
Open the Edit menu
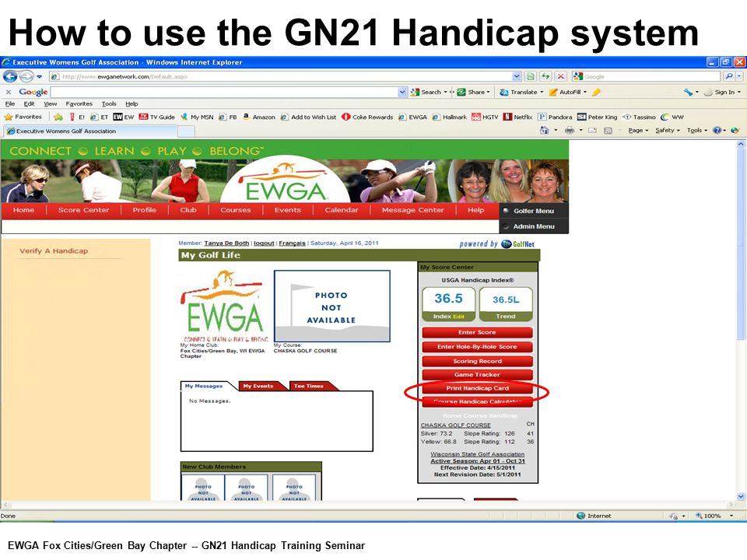pyautogui.click(x=29, y=103)
